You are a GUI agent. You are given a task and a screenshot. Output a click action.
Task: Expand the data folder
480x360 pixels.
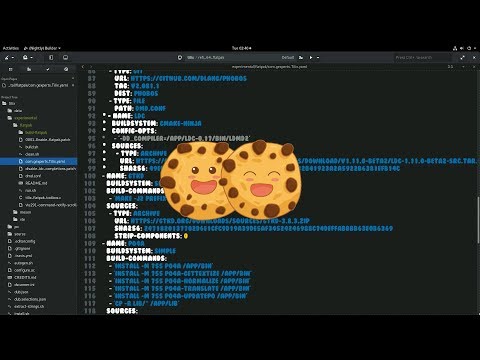(16, 111)
